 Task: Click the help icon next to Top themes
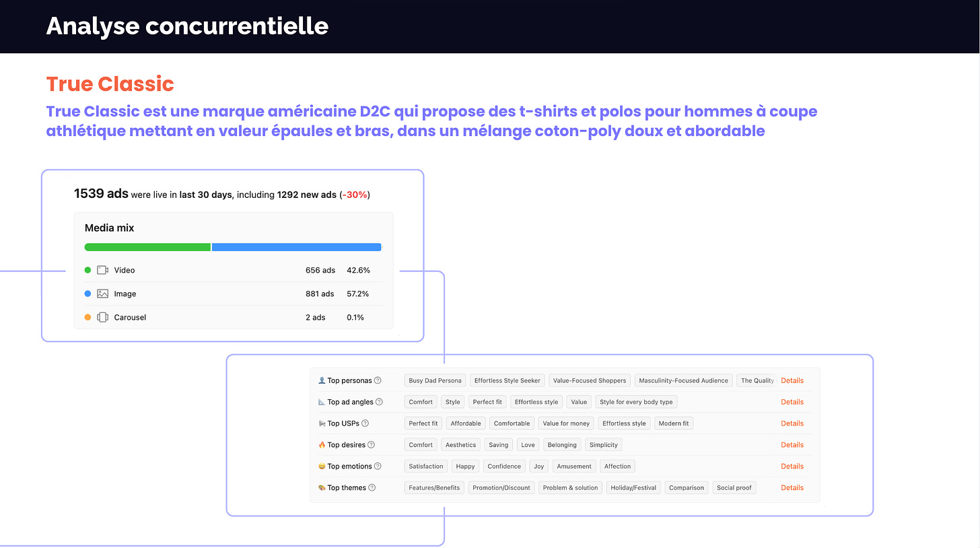pos(372,488)
